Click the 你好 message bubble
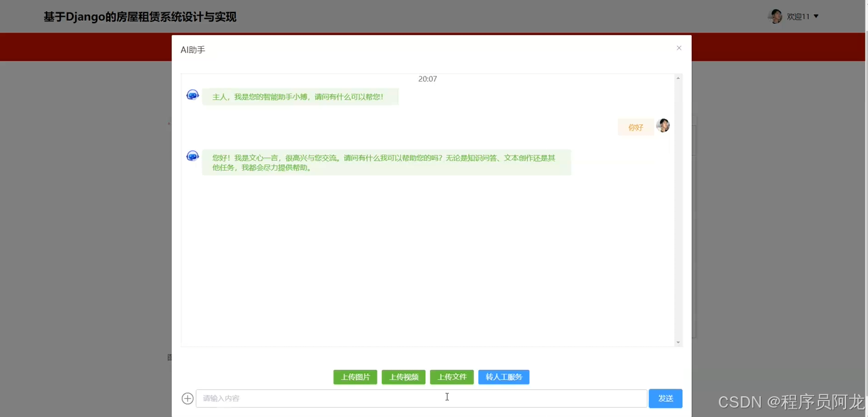868x417 pixels. (x=635, y=127)
